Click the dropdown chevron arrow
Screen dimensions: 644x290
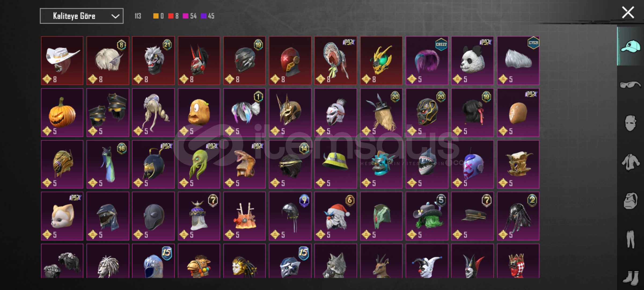point(115,16)
